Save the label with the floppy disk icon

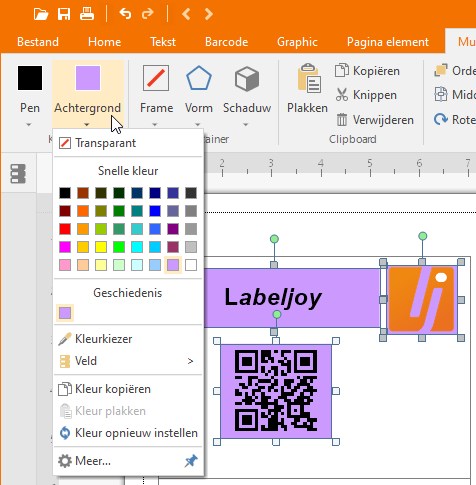click(64, 14)
